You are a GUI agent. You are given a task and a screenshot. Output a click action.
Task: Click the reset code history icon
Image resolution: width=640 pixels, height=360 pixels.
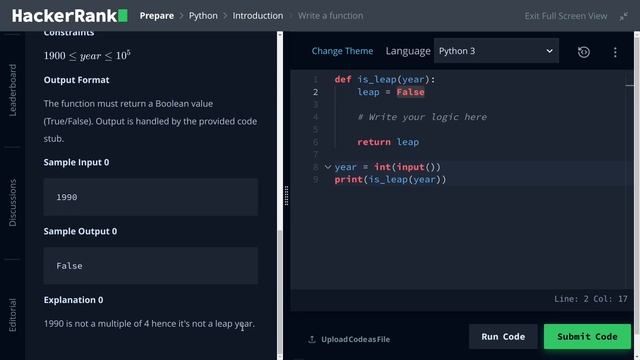[584, 52]
